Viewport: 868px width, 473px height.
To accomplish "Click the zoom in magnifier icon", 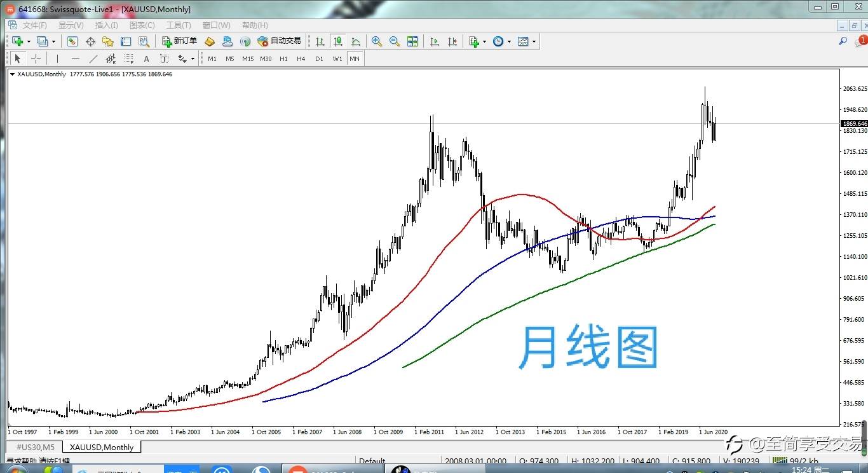I will pos(377,41).
